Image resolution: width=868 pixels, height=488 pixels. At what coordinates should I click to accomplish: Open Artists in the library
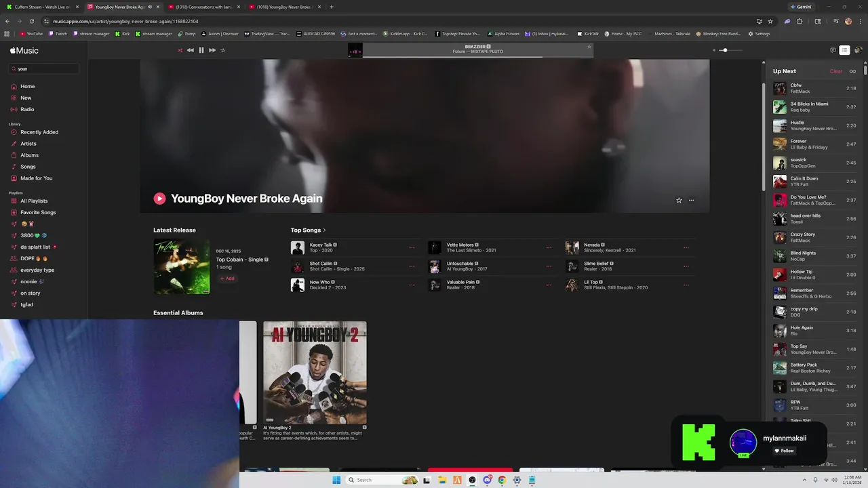pyautogui.click(x=28, y=144)
